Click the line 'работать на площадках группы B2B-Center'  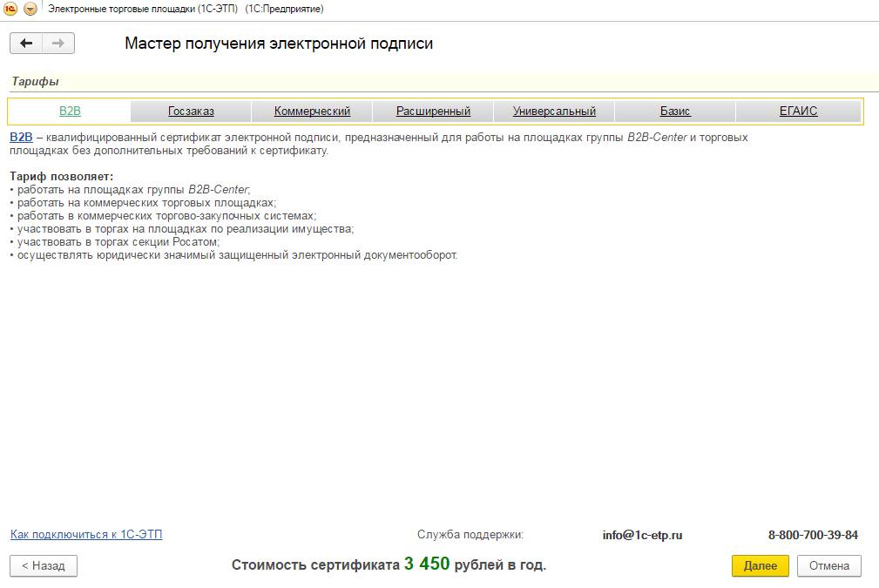tap(130, 189)
